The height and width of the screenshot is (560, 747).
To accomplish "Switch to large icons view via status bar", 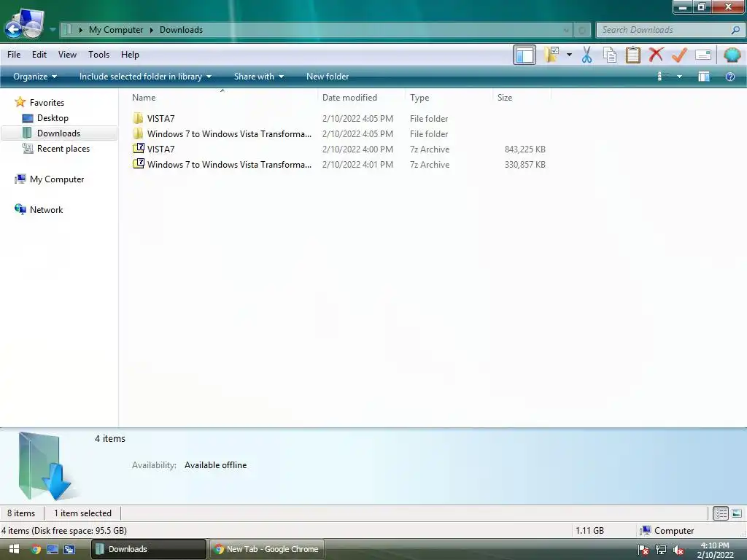I will coord(737,513).
